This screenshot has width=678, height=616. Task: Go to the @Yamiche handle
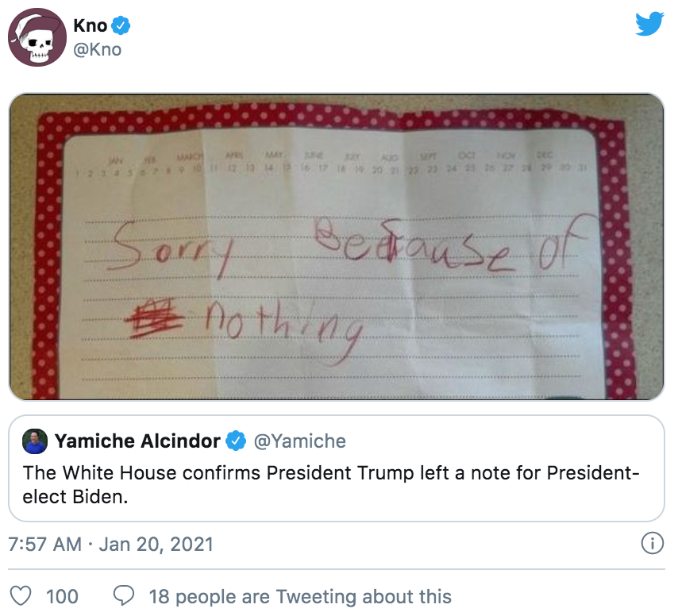tap(300, 441)
